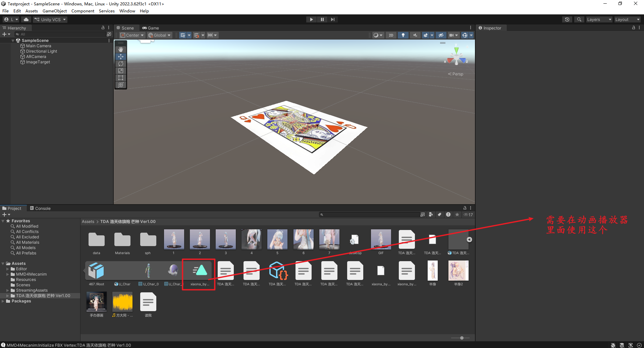Viewport: 644px width, 348px height.
Task: Collapse the SampleScene hierarchy
Action: point(13,41)
